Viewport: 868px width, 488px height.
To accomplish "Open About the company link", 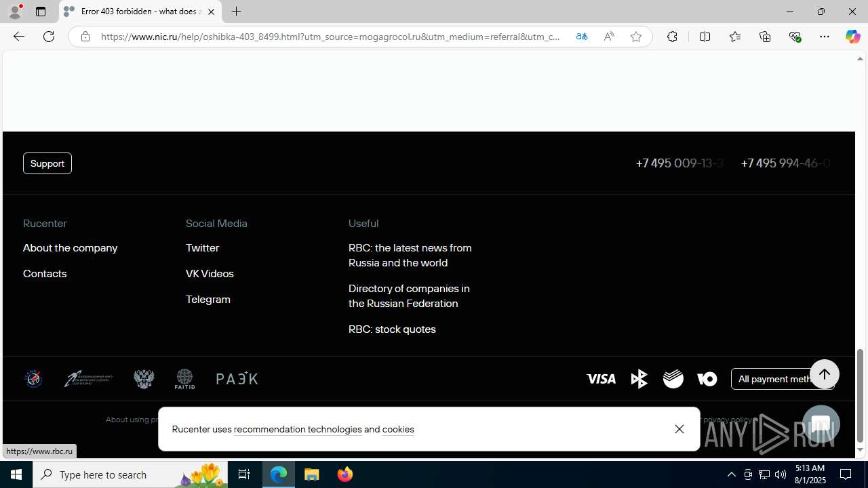I will 70,248.
